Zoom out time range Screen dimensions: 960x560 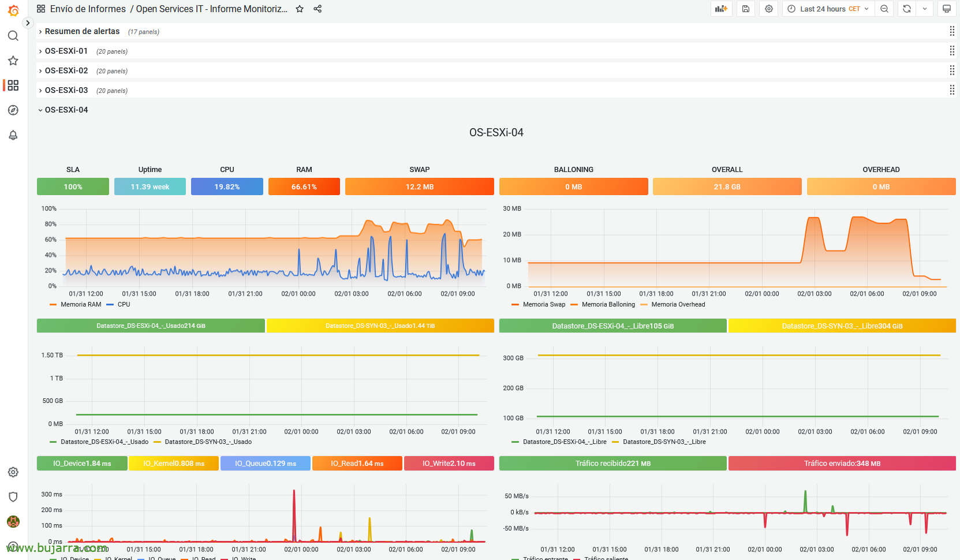click(884, 9)
